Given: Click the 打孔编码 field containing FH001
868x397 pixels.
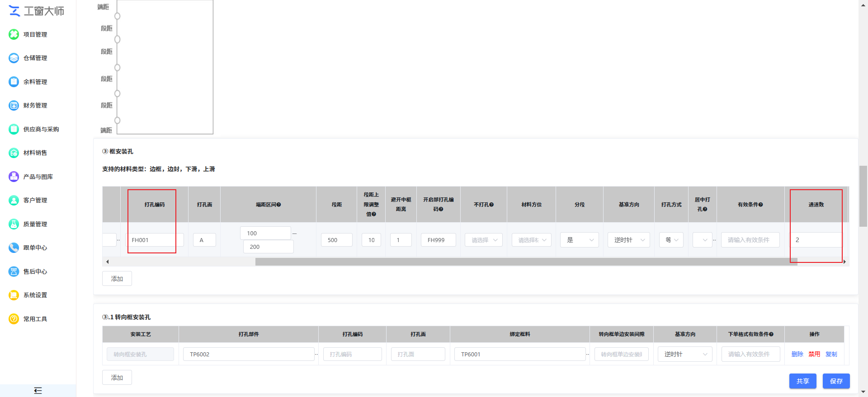Looking at the screenshot, I should click(154, 240).
